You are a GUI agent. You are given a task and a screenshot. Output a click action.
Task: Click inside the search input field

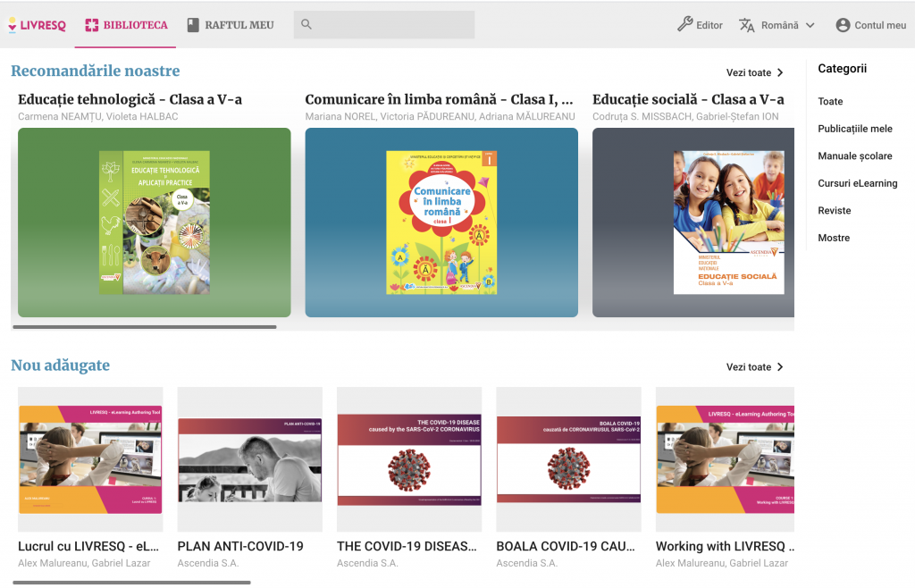point(393,24)
